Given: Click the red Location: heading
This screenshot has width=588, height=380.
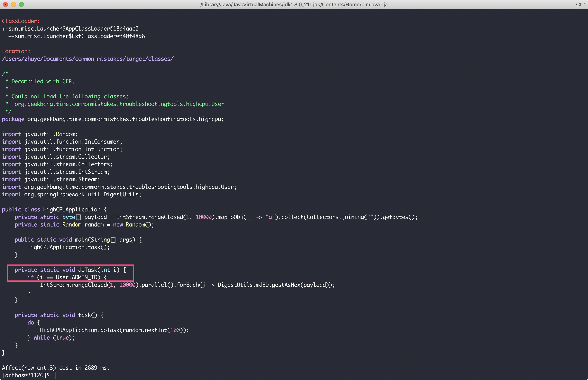Looking at the screenshot, I should pos(16,51).
